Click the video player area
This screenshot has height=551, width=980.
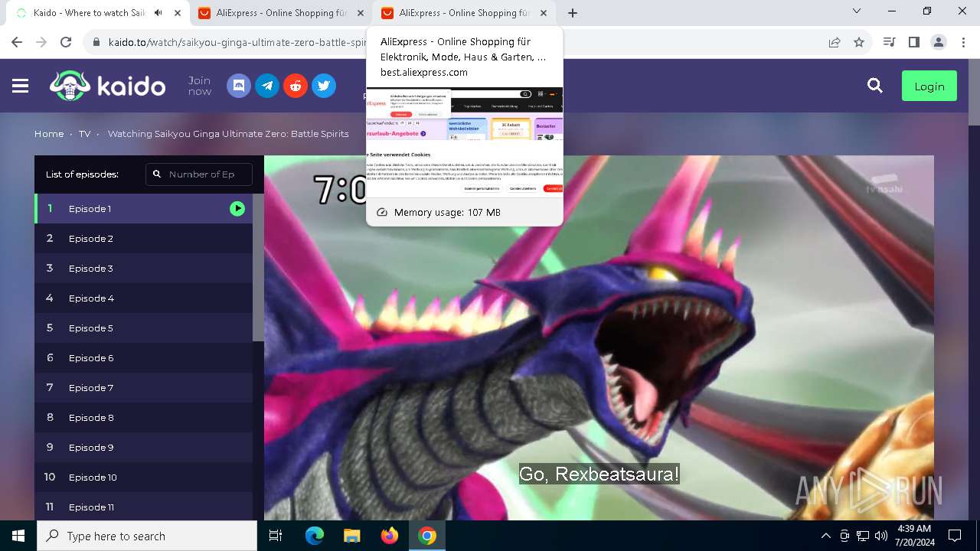599,337
